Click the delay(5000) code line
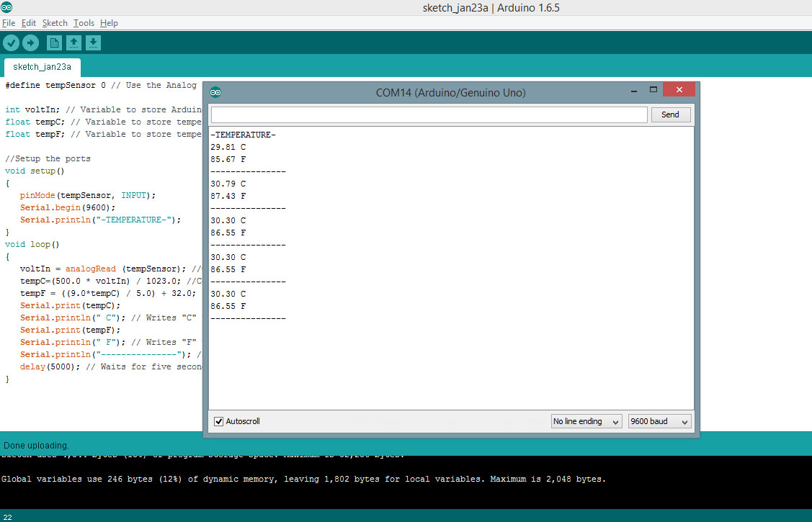Screen dimensions: 812x522 point(110,366)
